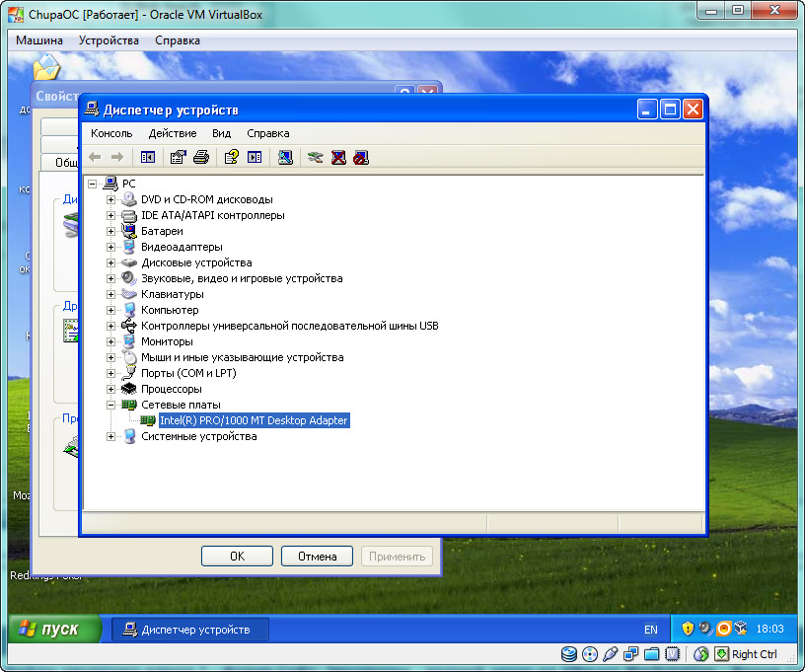The width and height of the screenshot is (805, 672).
Task: Click the orange circular tray icon
Action: (x=724, y=629)
